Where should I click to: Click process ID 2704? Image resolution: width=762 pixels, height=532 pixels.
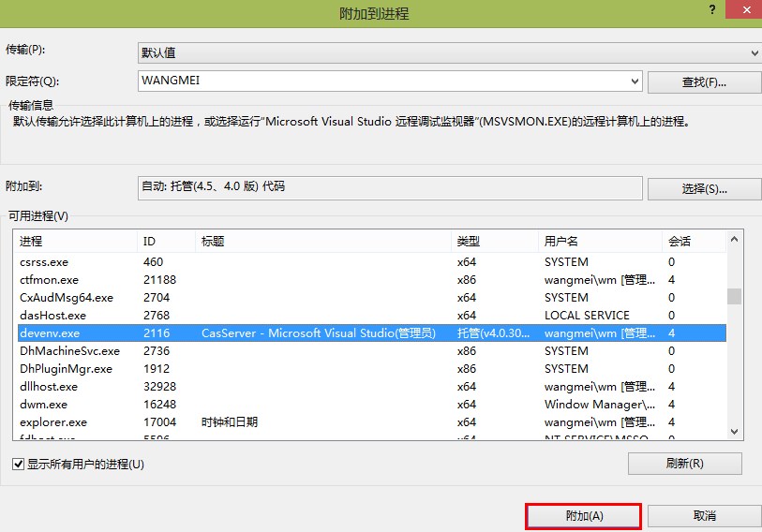(157, 297)
